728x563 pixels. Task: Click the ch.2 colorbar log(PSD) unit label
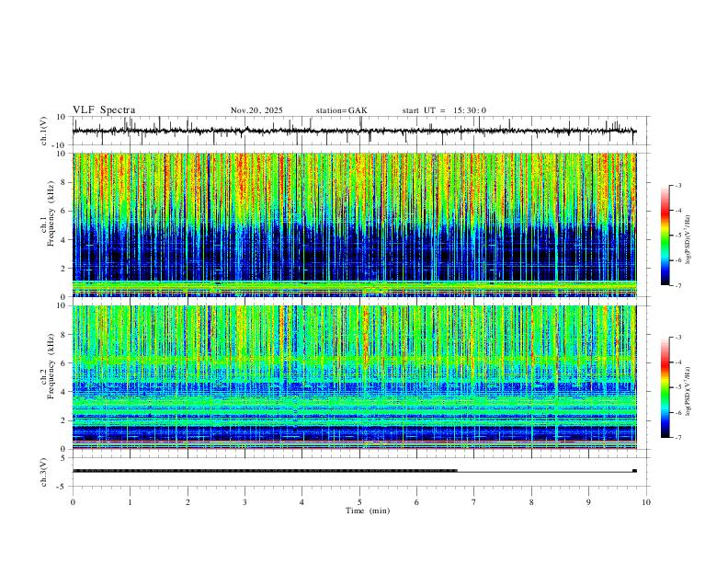pyautogui.click(x=688, y=391)
